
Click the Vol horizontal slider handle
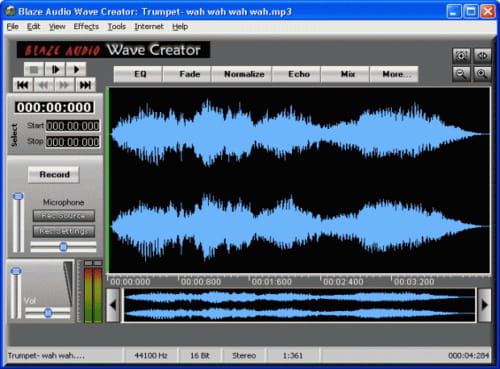(x=48, y=313)
